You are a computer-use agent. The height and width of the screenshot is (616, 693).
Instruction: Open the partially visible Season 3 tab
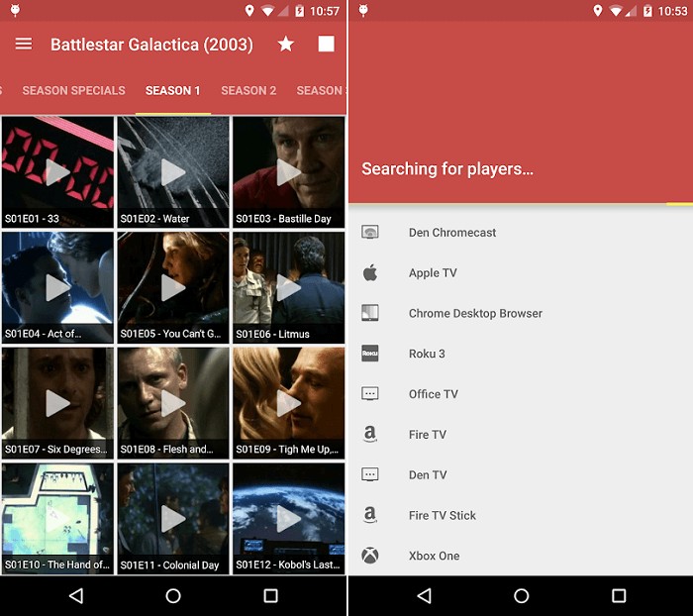pos(322,91)
